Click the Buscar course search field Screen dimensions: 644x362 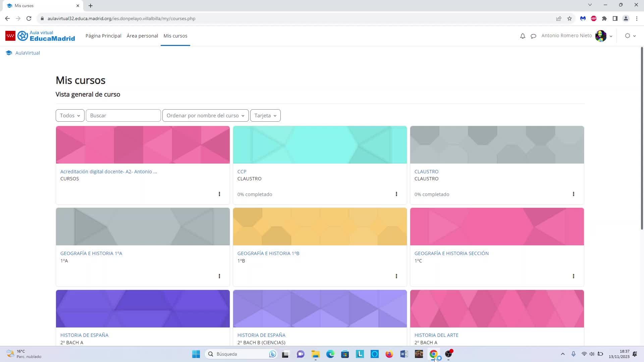123,116
